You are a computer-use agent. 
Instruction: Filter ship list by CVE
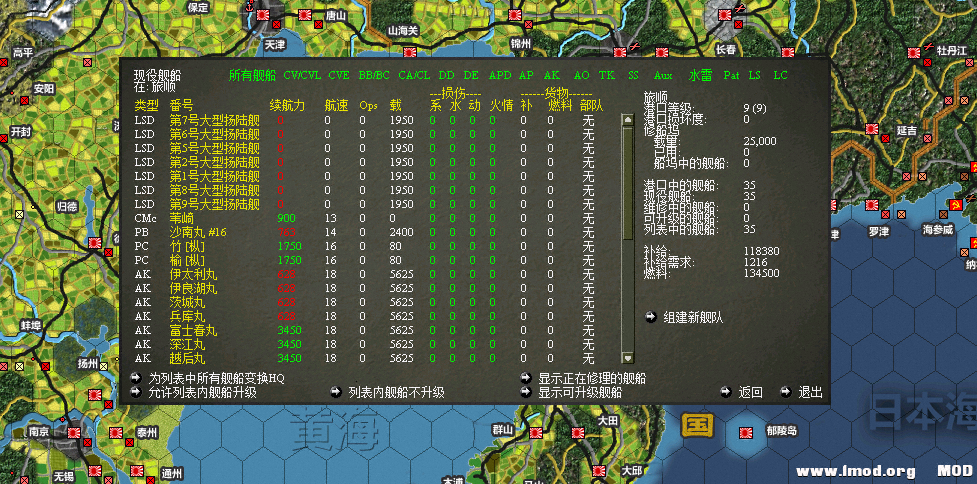pos(339,75)
